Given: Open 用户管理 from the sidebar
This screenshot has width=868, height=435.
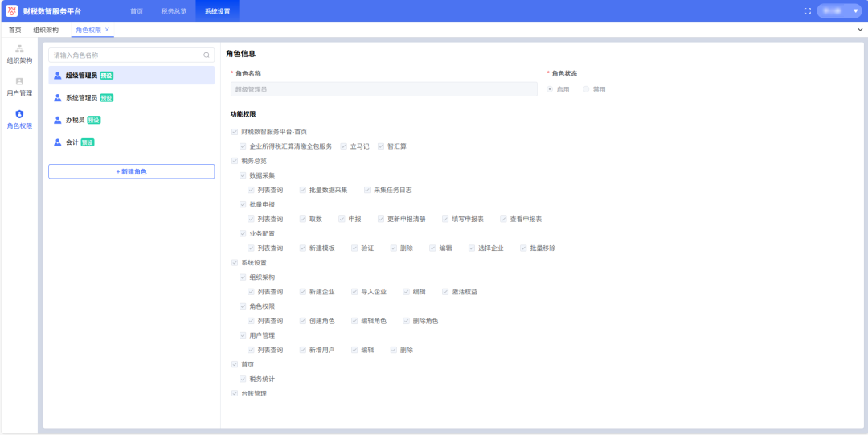Looking at the screenshot, I should click(19, 87).
